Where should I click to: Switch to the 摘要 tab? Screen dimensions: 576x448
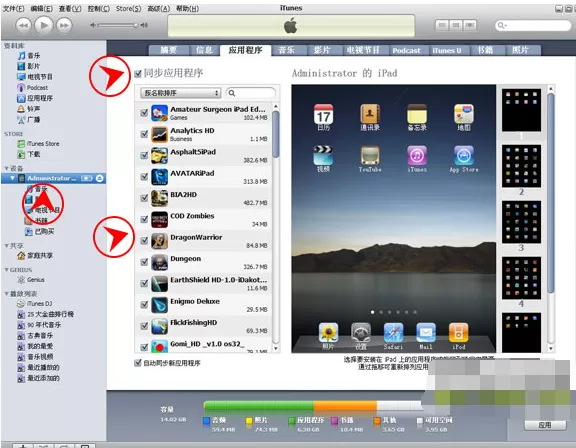tap(169, 50)
